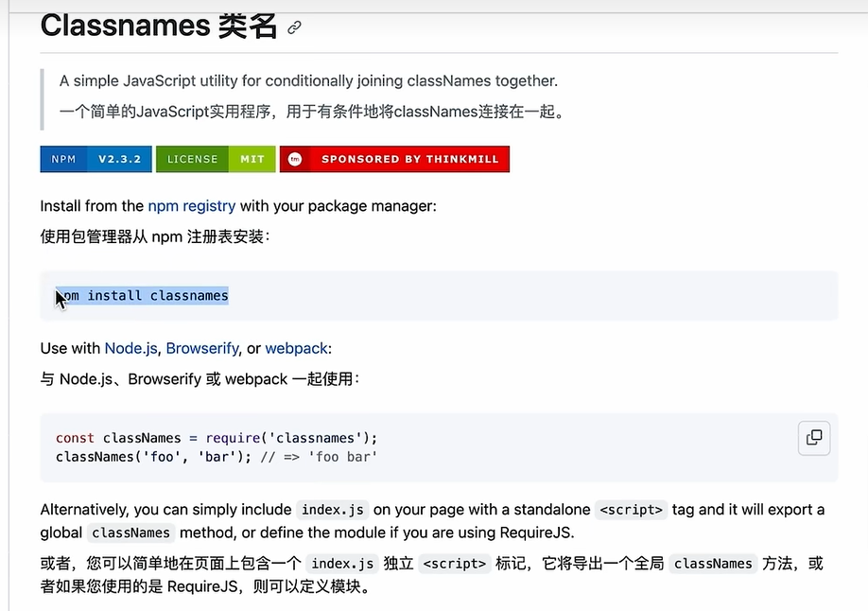Open the Browserify link
This screenshot has width=868, height=611.
click(202, 348)
